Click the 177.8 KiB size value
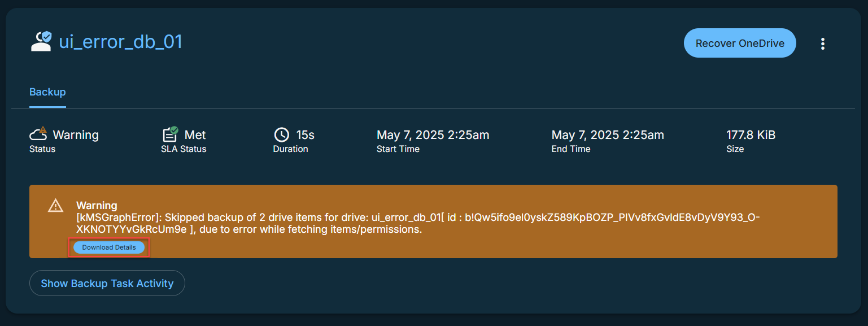Screen dimensions: 868x326 click(751, 135)
